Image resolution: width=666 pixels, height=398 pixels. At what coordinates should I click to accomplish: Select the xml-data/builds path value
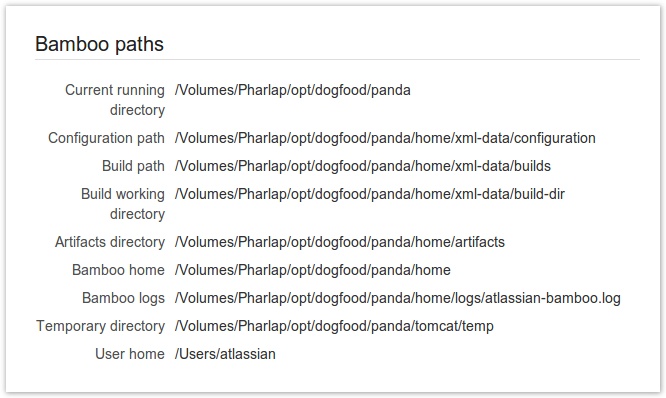[363, 166]
